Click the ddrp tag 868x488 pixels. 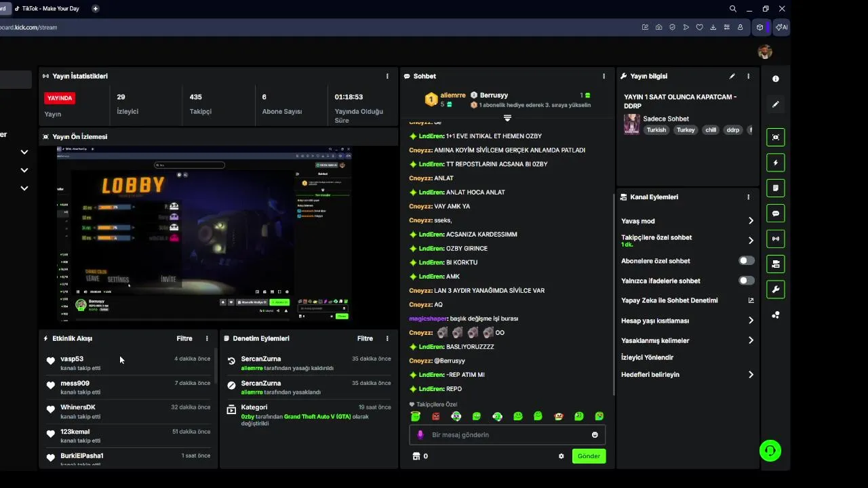[733, 129]
